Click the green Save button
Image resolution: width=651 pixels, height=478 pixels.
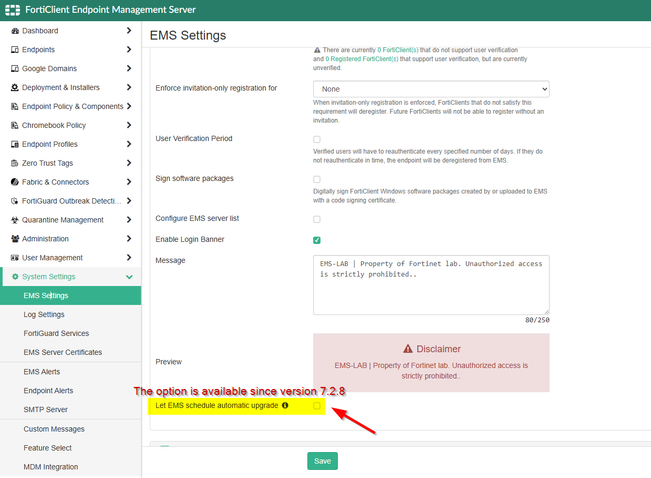(323, 461)
